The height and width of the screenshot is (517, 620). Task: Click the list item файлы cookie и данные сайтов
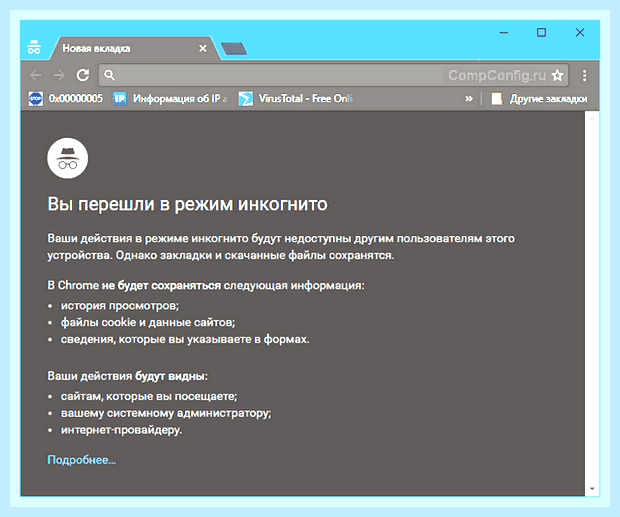(148, 322)
